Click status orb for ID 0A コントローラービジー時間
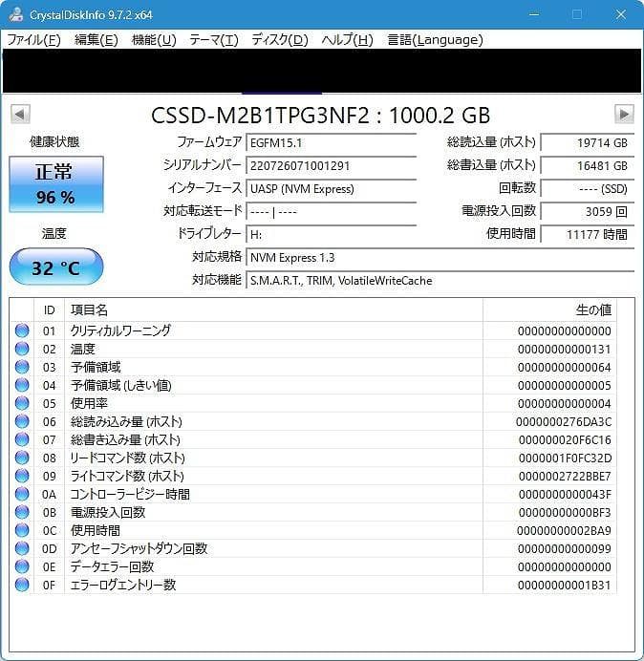 coord(22,494)
